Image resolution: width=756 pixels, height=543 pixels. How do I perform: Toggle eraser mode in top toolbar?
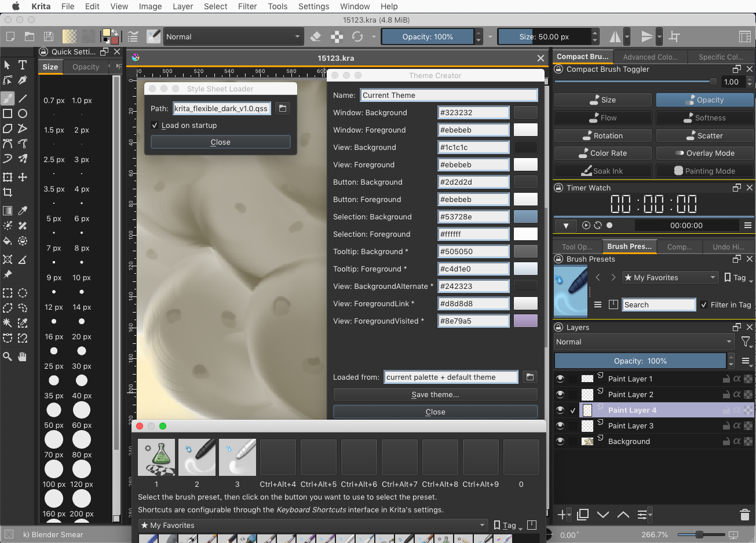tap(316, 36)
